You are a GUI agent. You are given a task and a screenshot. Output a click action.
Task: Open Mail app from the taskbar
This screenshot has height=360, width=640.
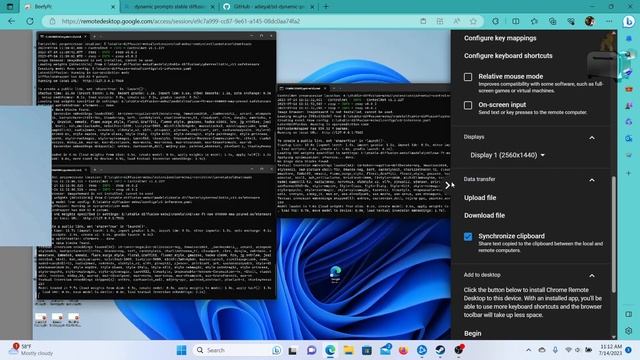[385, 350]
